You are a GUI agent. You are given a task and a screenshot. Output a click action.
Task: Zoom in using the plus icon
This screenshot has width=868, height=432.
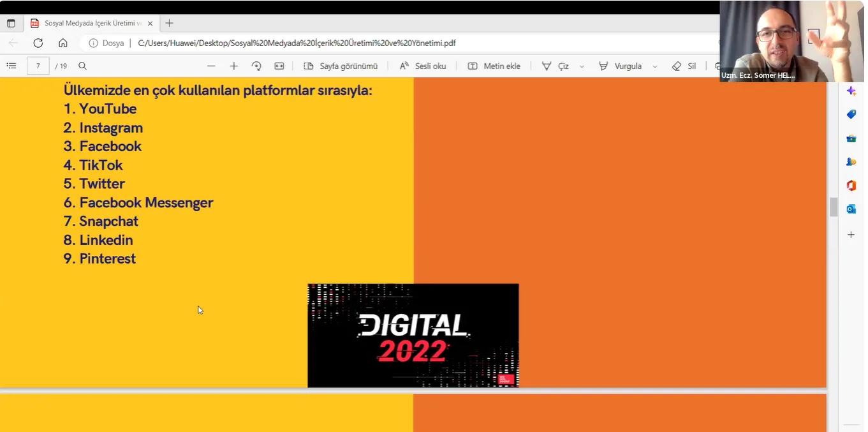click(233, 66)
